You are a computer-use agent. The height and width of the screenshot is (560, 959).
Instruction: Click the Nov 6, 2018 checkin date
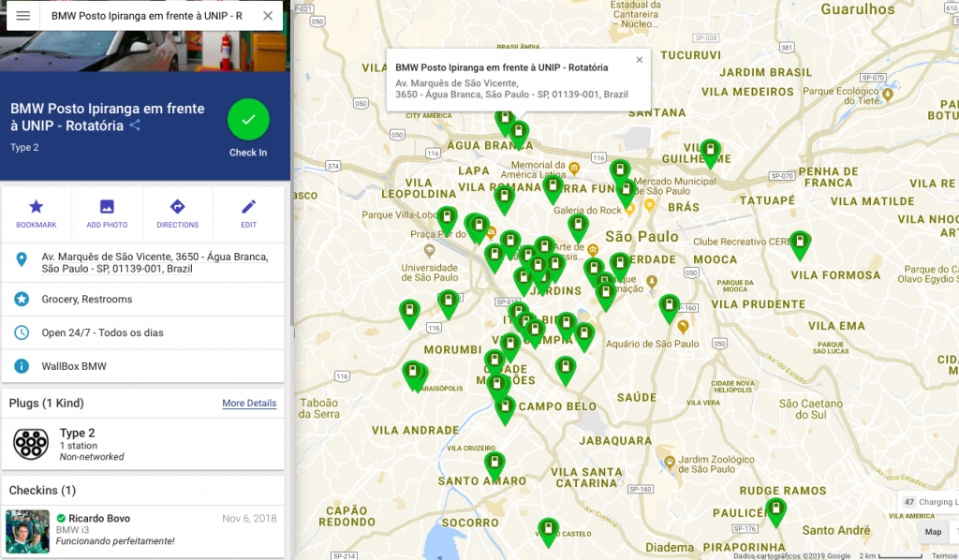pos(249,519)
